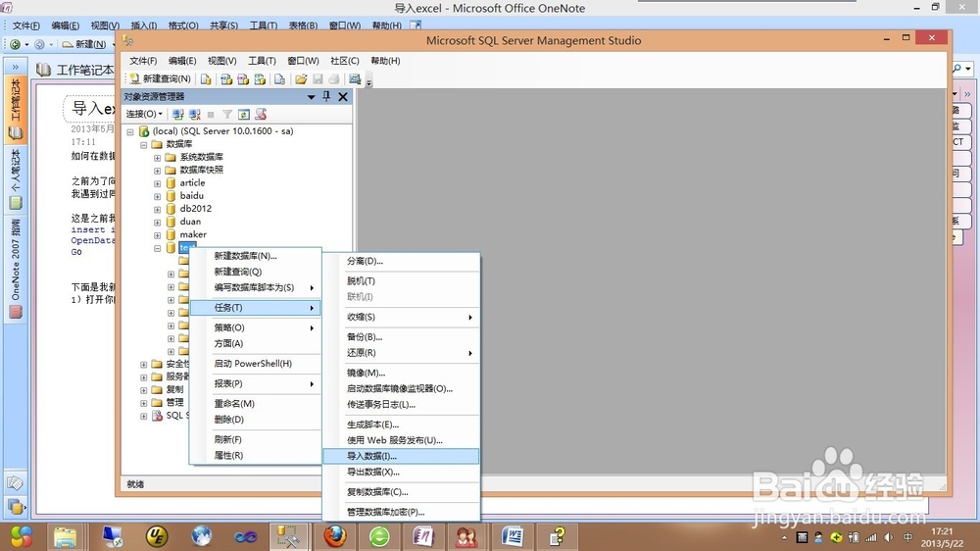The height and width of the screenshot is (551, 980).
Task: Click 新建数据库(N)... in the context menu
Action: pyautogui.click(x=255, y=256)
